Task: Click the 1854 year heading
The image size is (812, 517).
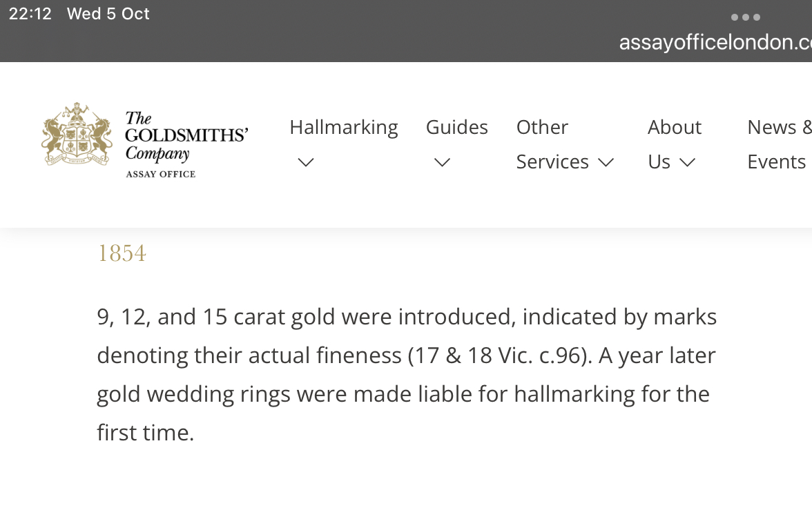Action: [122, 254]
